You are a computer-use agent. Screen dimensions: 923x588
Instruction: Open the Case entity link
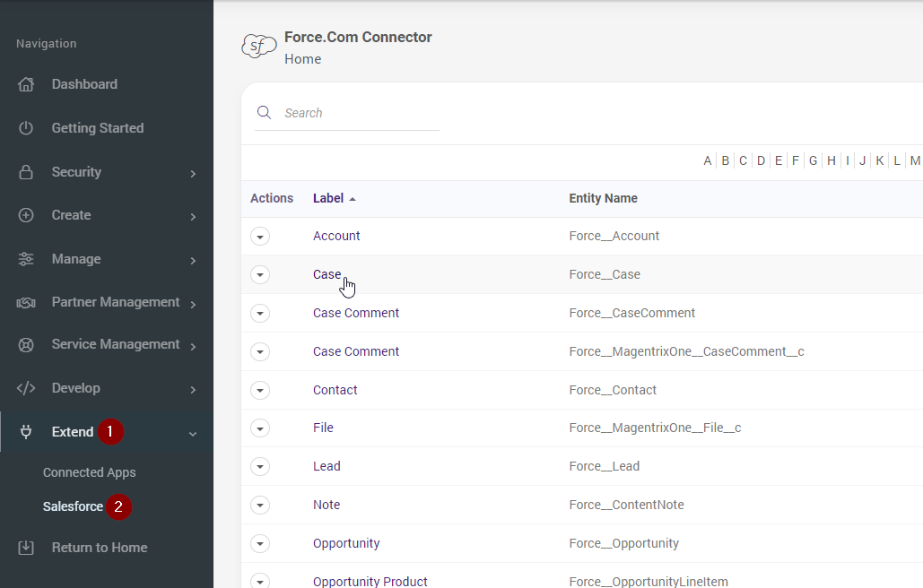click(x=327, y=274)
